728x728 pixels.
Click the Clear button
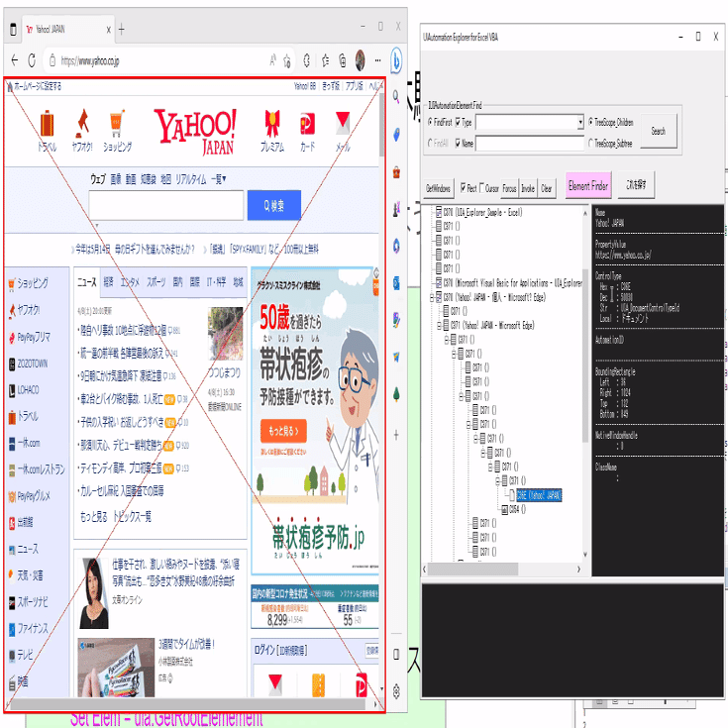547,188
